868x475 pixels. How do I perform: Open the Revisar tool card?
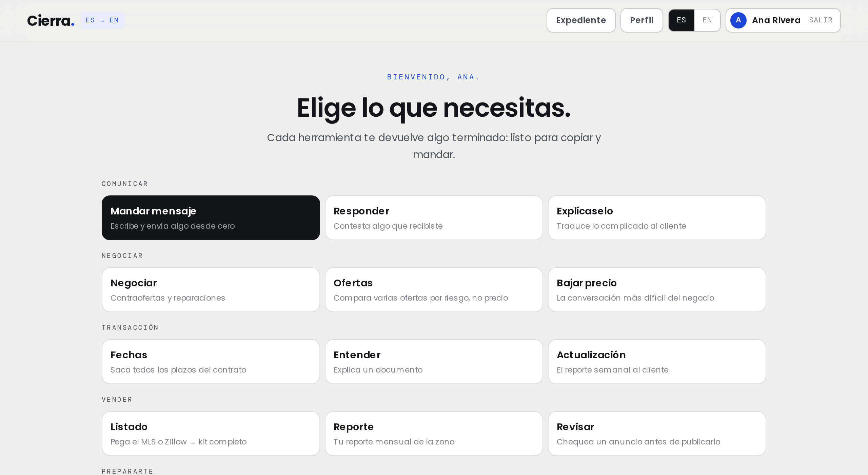click(x=657, y=434)
